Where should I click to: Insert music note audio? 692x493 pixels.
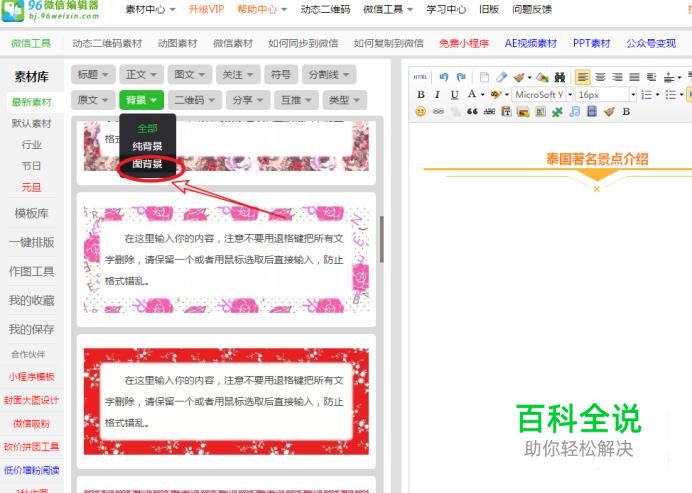[x=574, y=112]
